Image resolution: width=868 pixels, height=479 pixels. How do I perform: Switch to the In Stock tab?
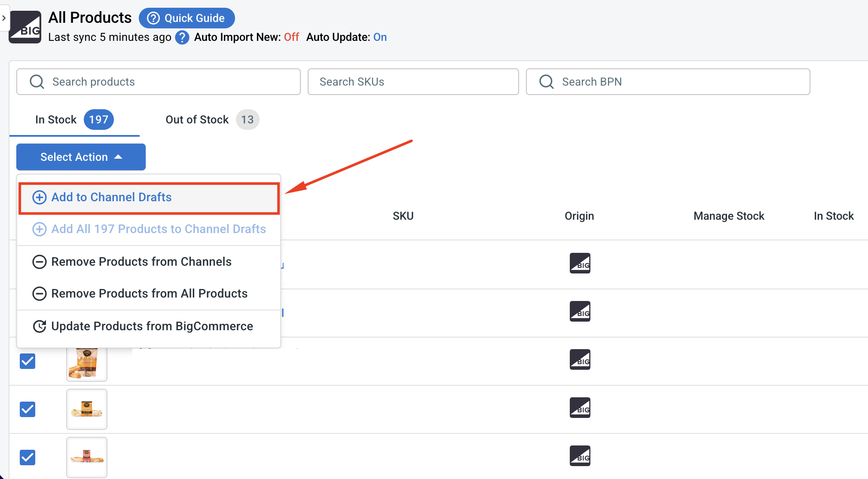pos(74,120)
